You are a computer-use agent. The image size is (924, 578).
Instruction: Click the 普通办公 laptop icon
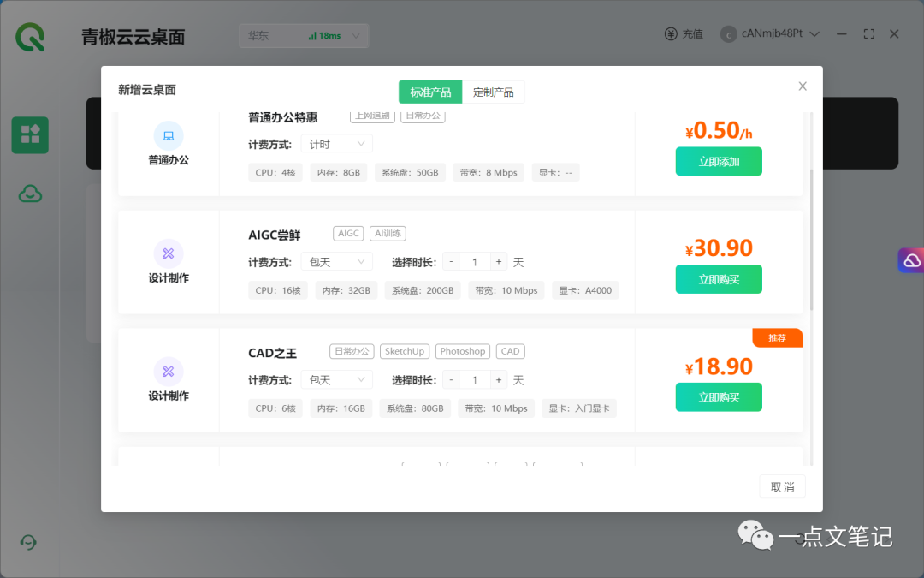click(x=169, y=136)
